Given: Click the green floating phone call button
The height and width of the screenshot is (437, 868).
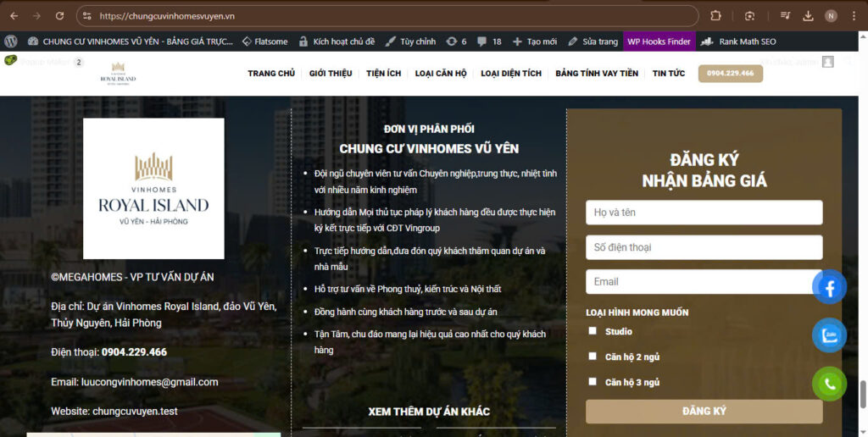Looking at the screenshot, I should (x=829, y=384).
